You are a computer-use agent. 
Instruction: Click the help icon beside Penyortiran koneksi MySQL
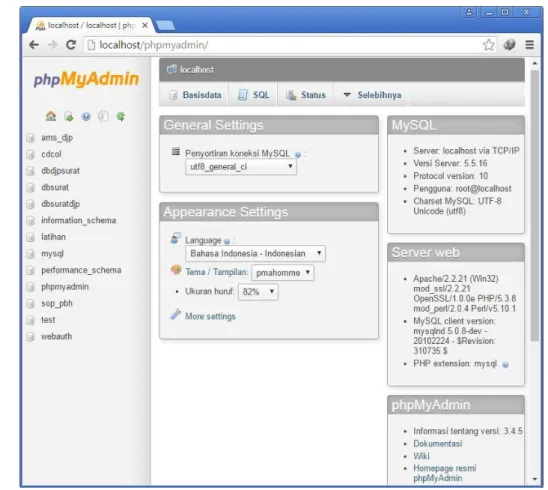298,154
